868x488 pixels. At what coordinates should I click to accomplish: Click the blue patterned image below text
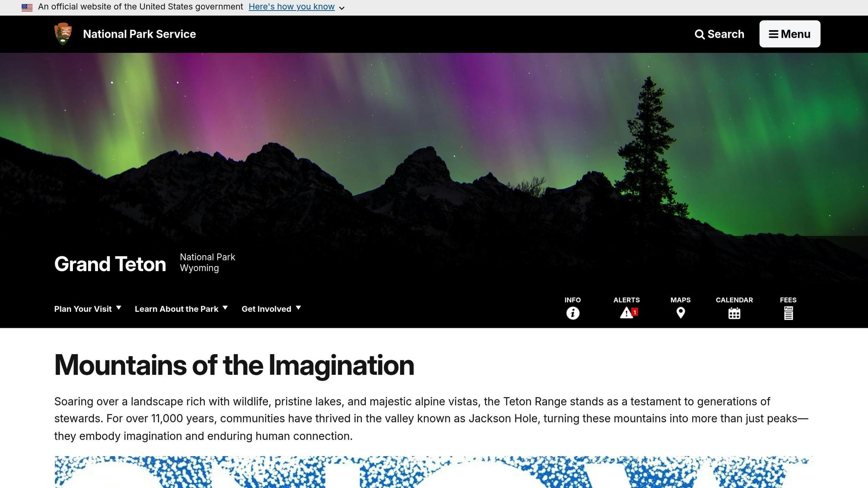click(434, 472)
